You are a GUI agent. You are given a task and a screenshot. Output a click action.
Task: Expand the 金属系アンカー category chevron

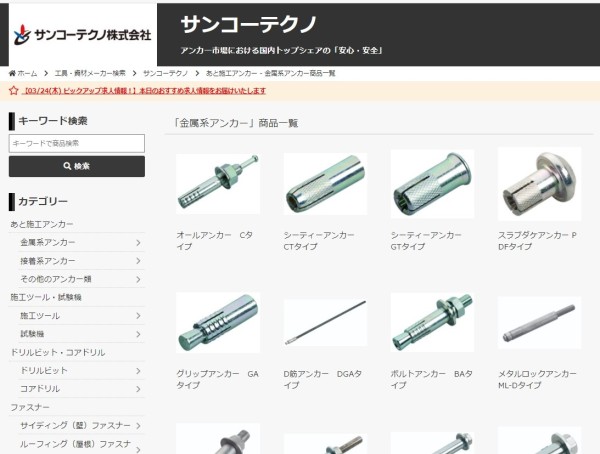138,243
